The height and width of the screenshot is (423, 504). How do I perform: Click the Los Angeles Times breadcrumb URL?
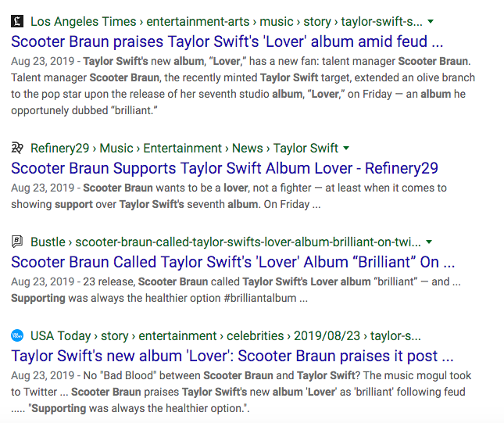227,22
